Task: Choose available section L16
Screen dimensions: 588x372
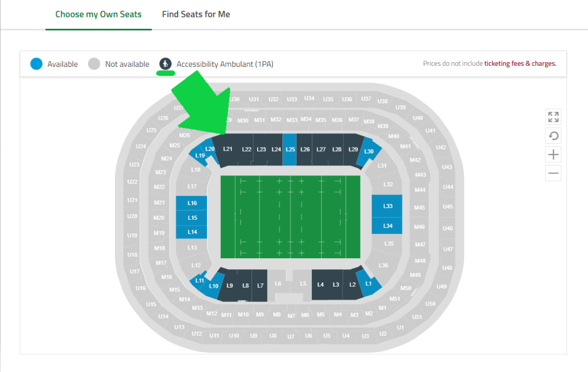Action: pos(192,203)
